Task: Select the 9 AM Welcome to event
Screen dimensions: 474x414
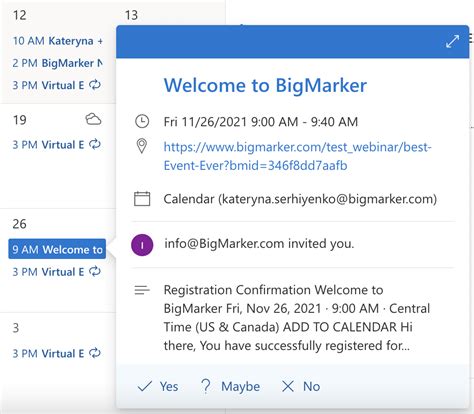Action: [x=57, y=249]
